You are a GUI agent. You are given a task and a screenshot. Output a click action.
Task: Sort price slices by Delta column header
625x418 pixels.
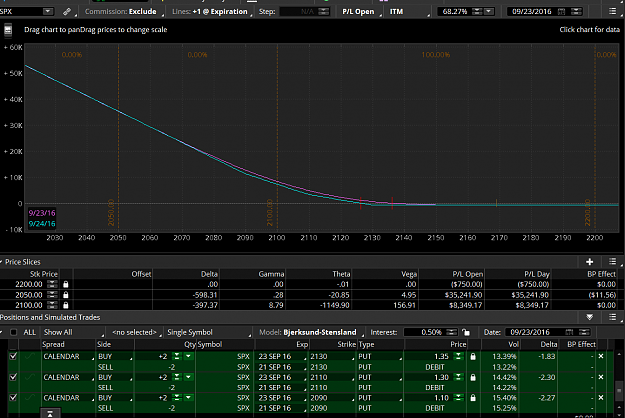click(209, 274)
